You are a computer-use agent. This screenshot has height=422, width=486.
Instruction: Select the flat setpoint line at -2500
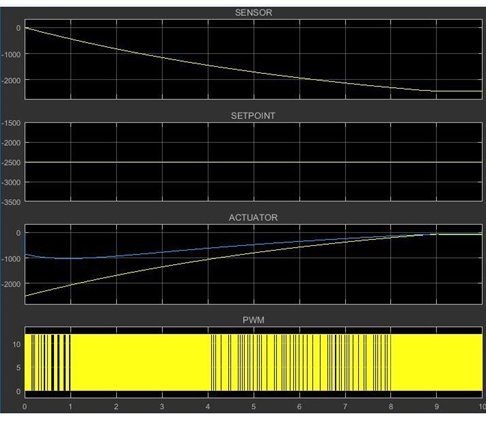click(253, 162)
